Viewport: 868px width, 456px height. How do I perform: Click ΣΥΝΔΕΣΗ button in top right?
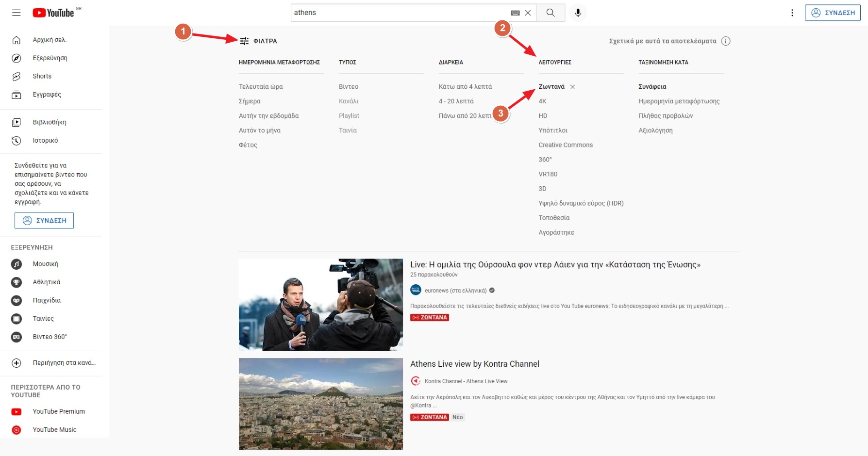point(832,13)
